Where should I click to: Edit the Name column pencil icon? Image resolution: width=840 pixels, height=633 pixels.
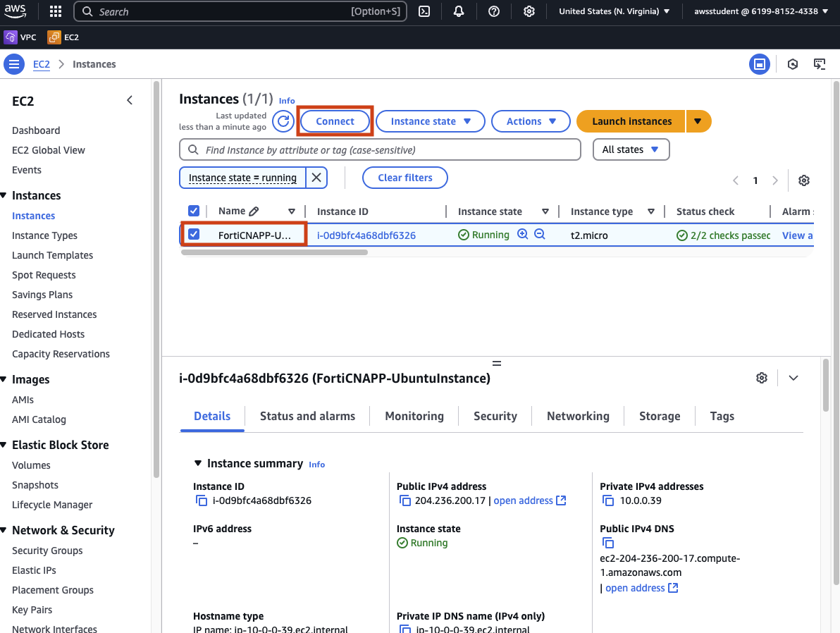[x=254, y=211]
